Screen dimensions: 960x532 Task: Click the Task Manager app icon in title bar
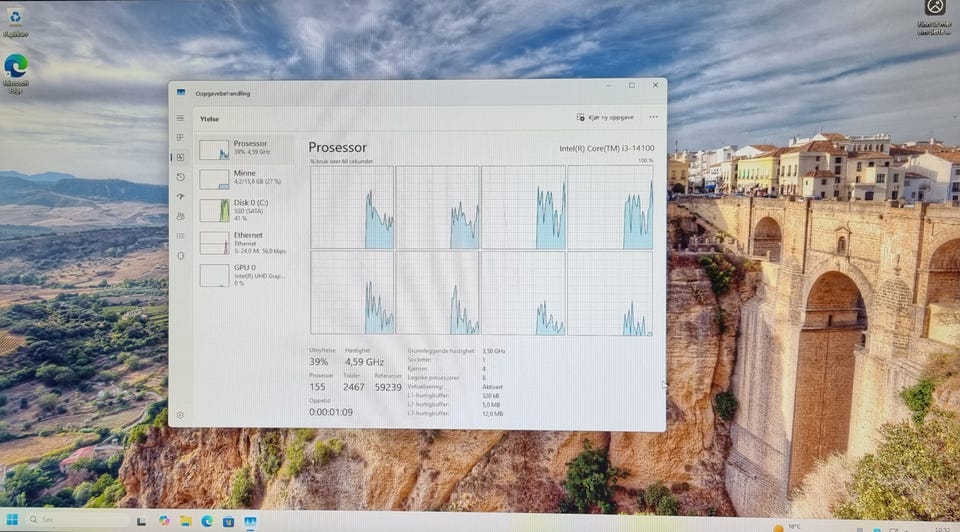click(x=181, y=92)
